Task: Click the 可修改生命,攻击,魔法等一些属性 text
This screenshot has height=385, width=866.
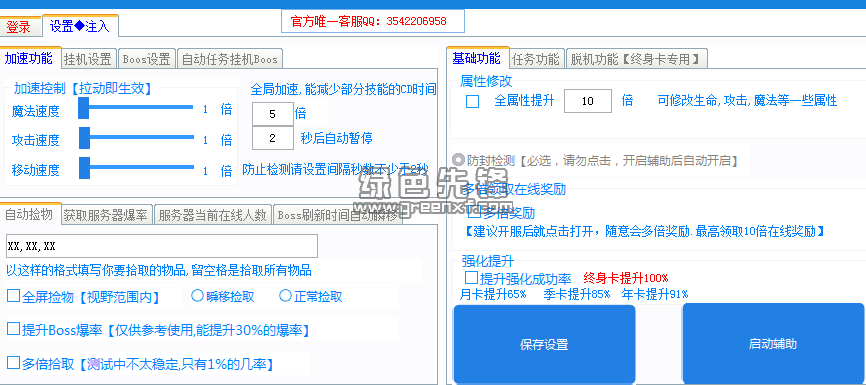Action: (747, 101)
